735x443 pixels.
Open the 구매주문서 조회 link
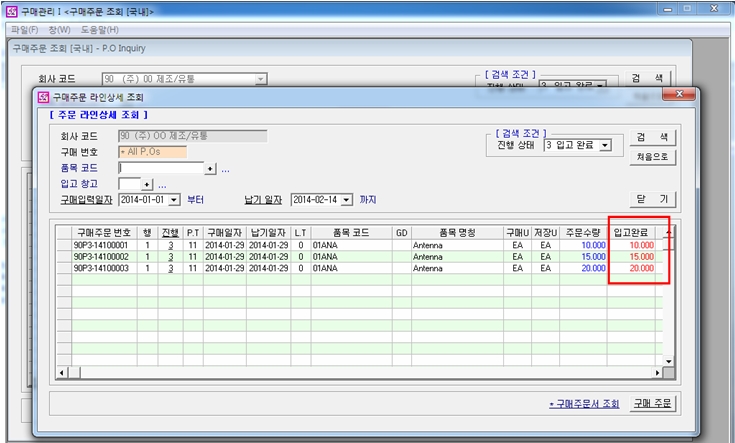pos(584,404)
